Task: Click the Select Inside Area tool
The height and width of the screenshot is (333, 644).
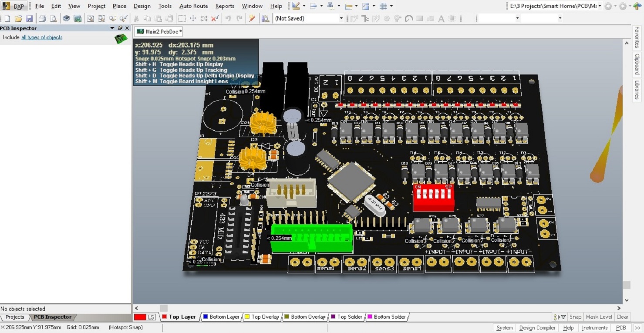Action: [182, 18]
